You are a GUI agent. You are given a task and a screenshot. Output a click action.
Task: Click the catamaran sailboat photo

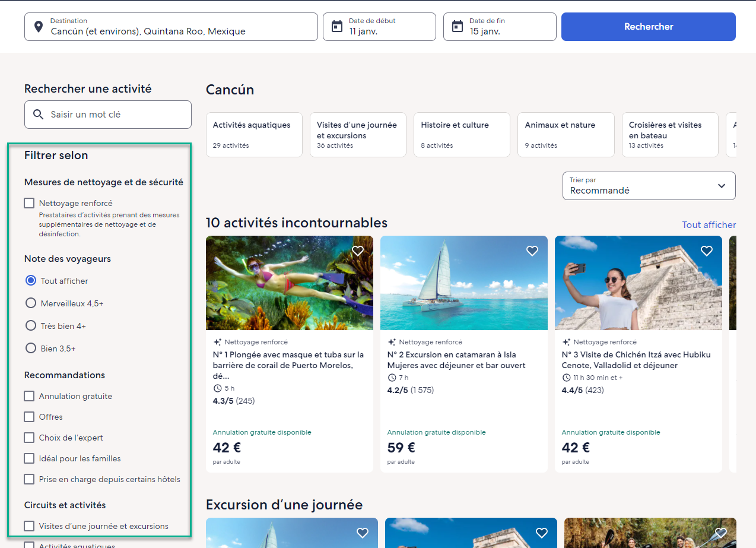click(x=464, y=283)
